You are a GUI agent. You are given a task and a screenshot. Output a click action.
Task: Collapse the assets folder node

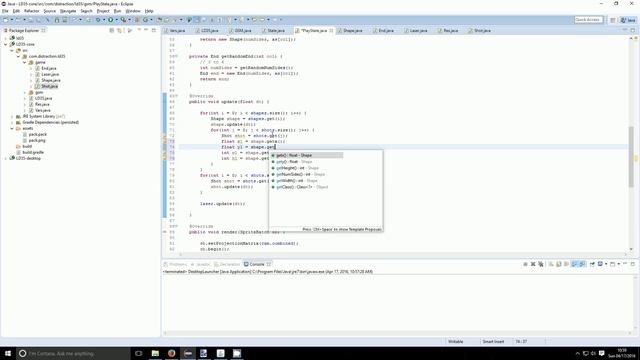(x=12, y=128)
